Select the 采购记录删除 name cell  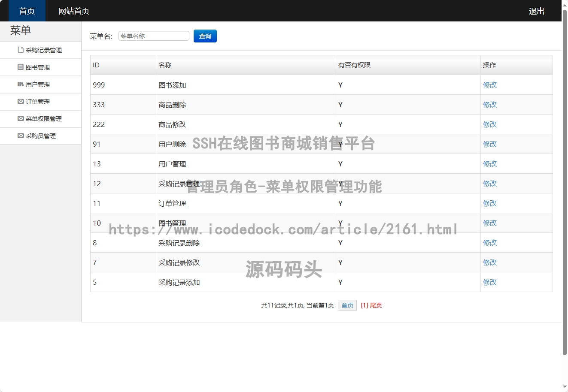246,243
